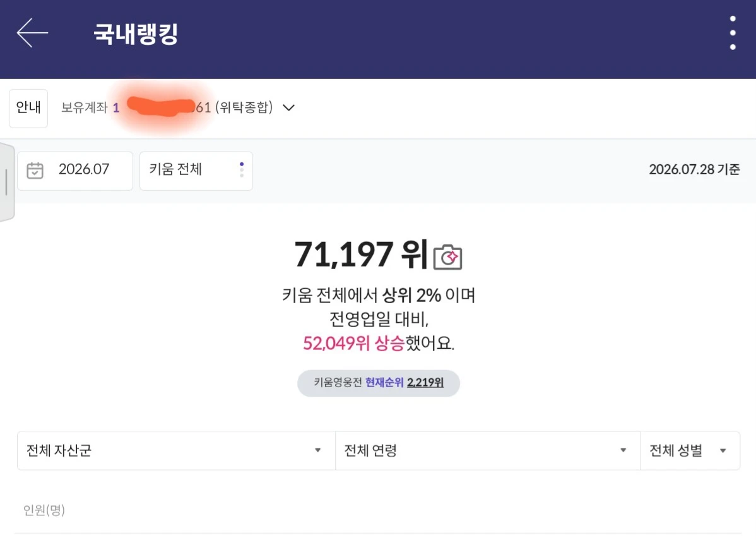Follow the underlined 2,219위 link
This screenshot has width=756, height=540.
click(x=425, y=383)
